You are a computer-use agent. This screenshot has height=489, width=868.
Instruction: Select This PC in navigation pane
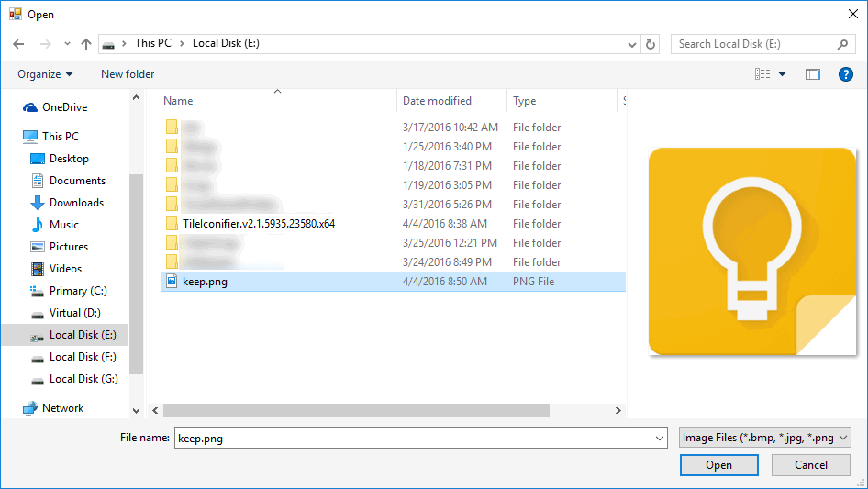pos(61,136)
